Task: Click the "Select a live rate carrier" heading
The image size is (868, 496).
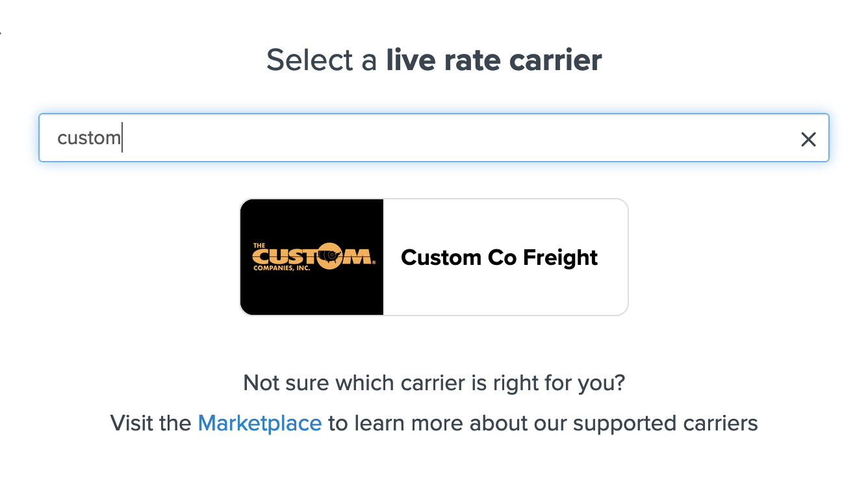Action: point(434,60)
